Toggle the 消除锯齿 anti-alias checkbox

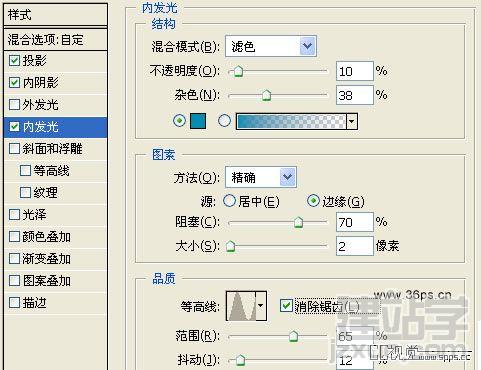pos(286,306)
